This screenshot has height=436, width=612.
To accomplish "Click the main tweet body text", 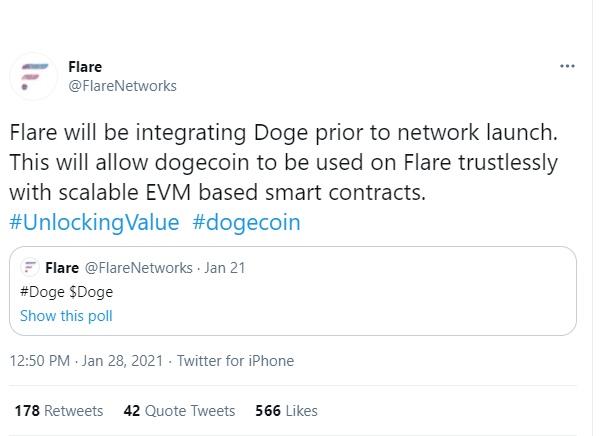I will (284, 162).
